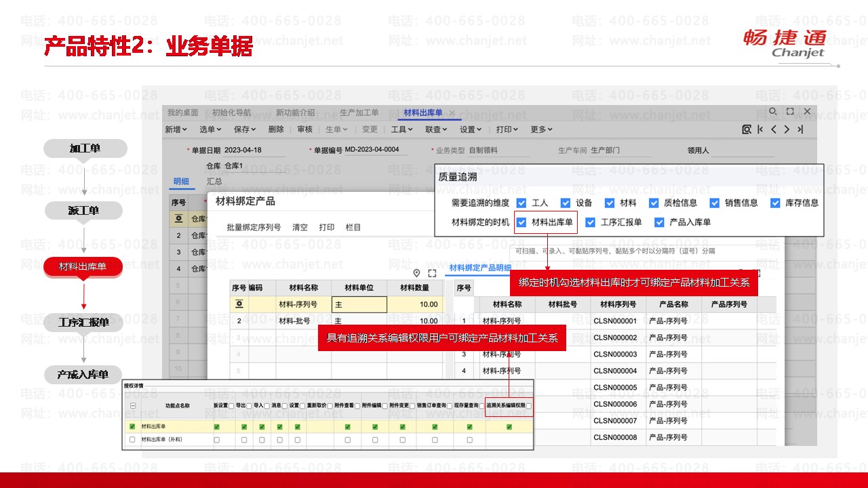Image resolution: width=868 pixels, height=488 pixels.
Task: Check the 材料出库单（补料） row checkbox
Action: (132, 440)
